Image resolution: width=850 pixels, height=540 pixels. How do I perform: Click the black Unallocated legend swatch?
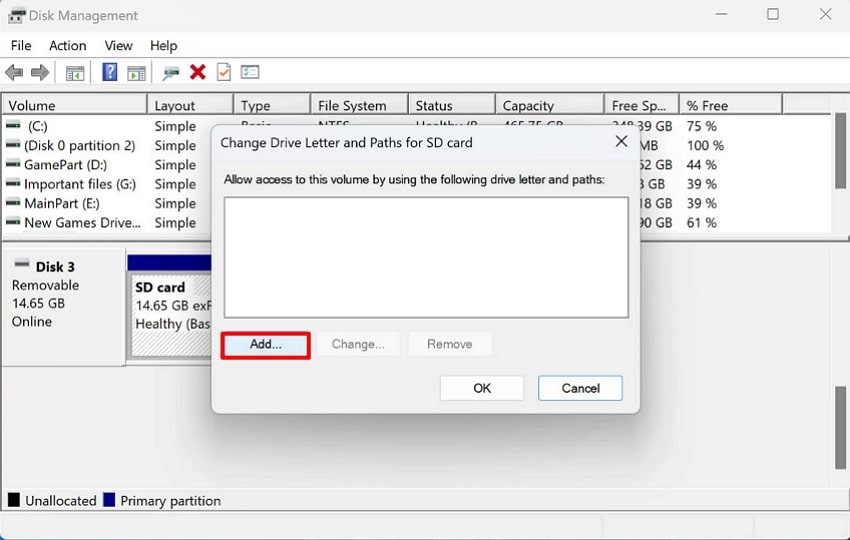(14, 500)
